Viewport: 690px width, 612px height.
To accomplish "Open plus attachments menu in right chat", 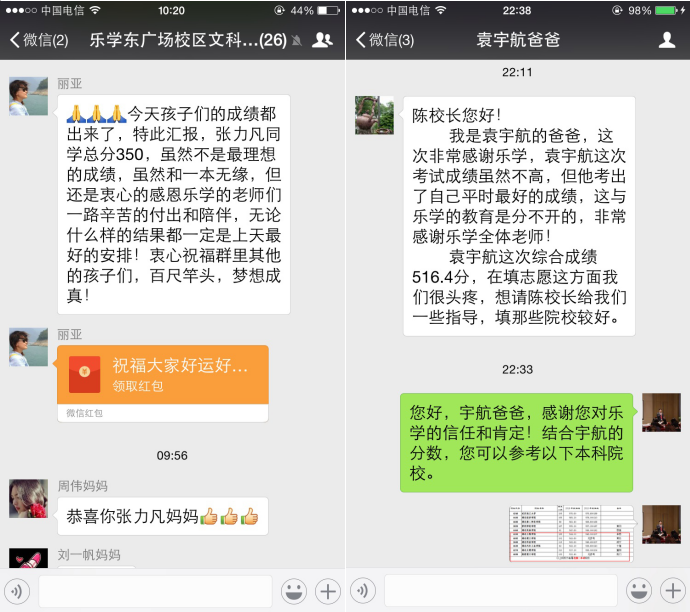I will click(673, 591).
